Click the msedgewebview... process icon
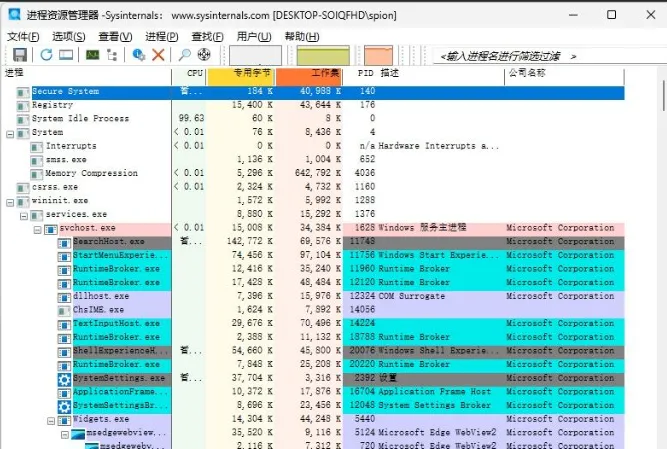Image resolution: width=667 pixels, height=449 pixels. pyautogui.click(x=78, y=434)
